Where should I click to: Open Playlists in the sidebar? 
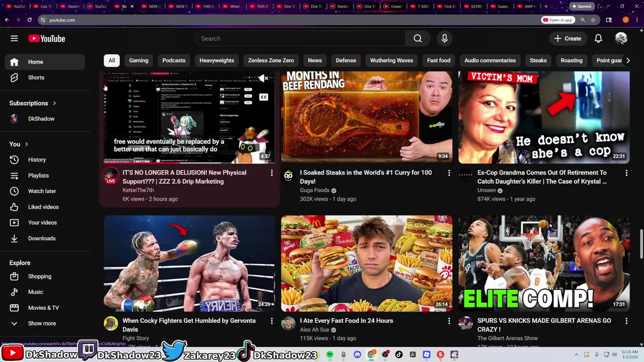click(x=46, y=175)
